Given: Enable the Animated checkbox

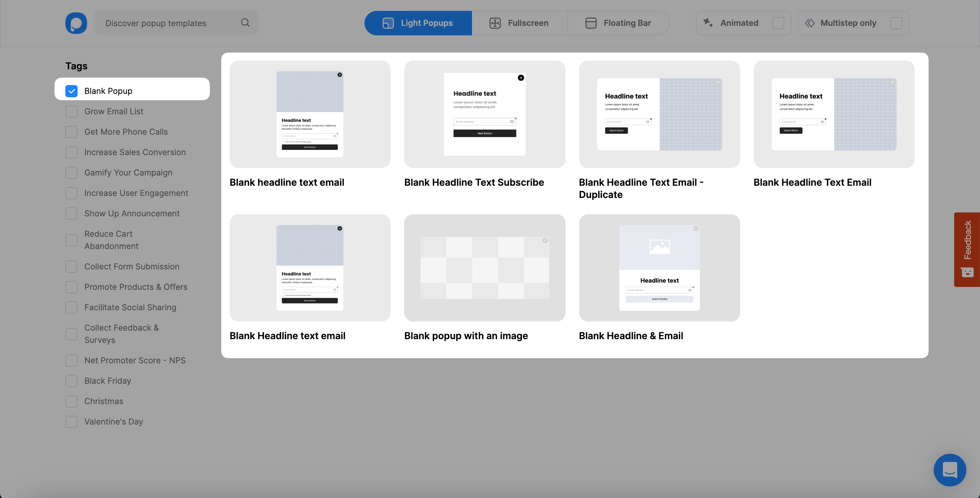Looking at the screenshot, I should [x=778, y=23].
